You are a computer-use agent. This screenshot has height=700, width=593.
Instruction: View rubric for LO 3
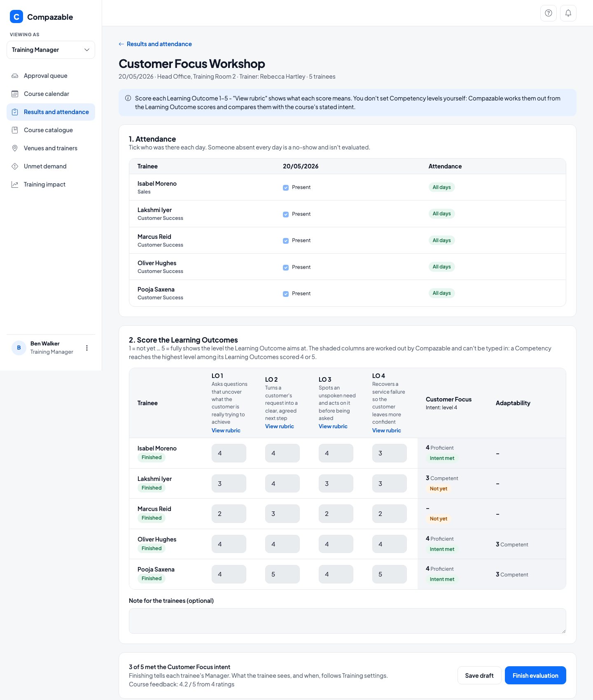(333, 426)
